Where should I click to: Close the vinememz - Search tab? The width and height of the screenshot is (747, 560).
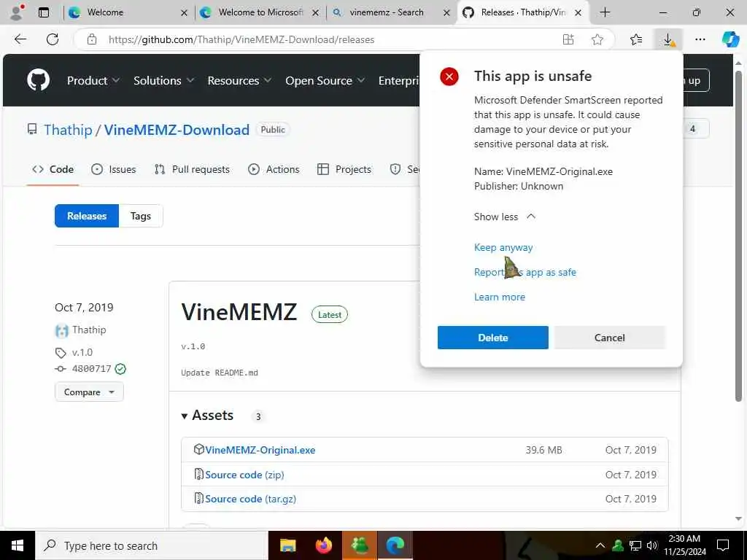(x=446, y=13)
